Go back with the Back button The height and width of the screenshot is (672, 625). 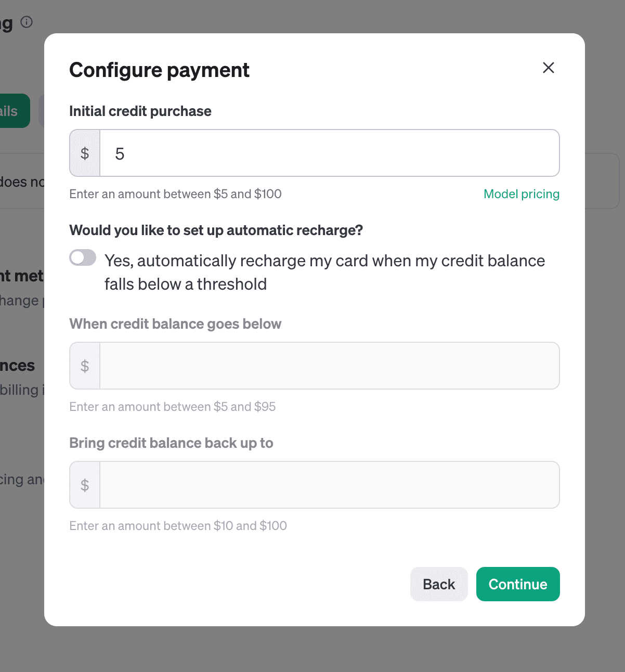pyautogui.click(x=439, y=584)
